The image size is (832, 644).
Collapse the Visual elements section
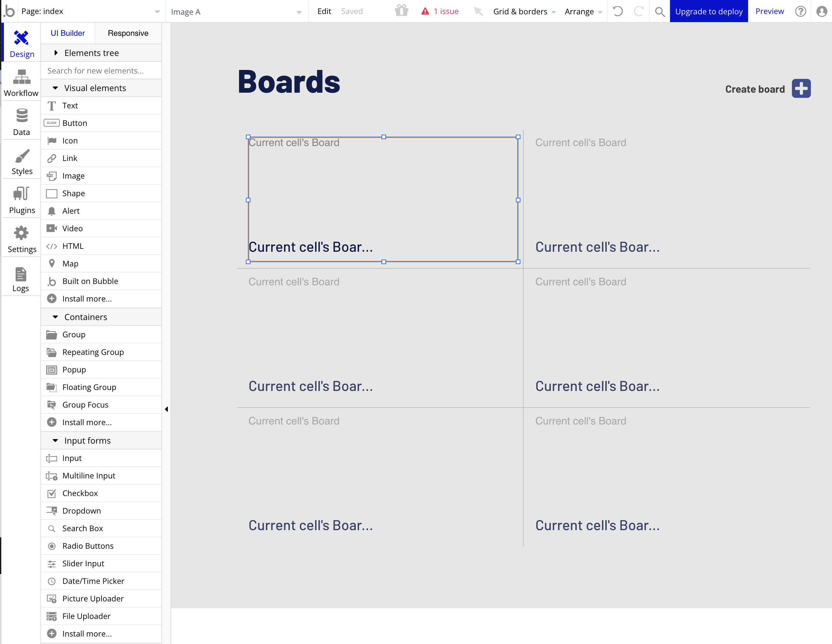(x=55, y=88)
